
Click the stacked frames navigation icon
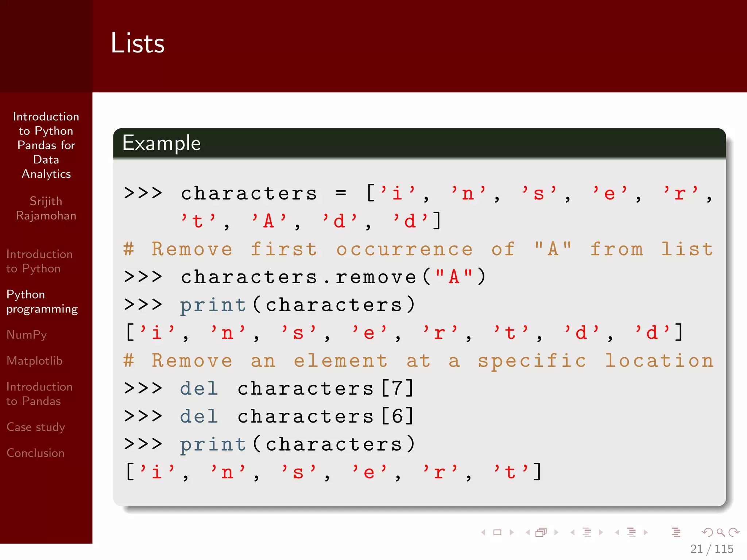pos(541,532)
